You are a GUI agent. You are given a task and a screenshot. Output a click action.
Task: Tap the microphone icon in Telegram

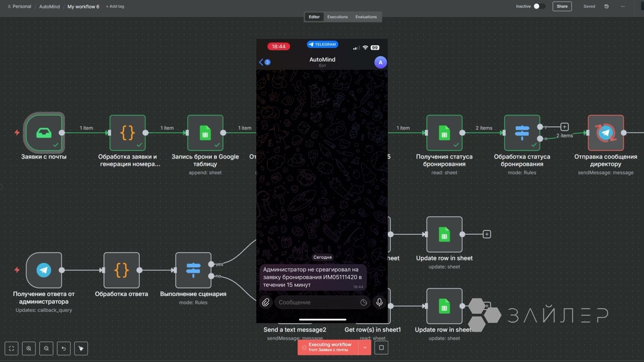click(379, 302)
